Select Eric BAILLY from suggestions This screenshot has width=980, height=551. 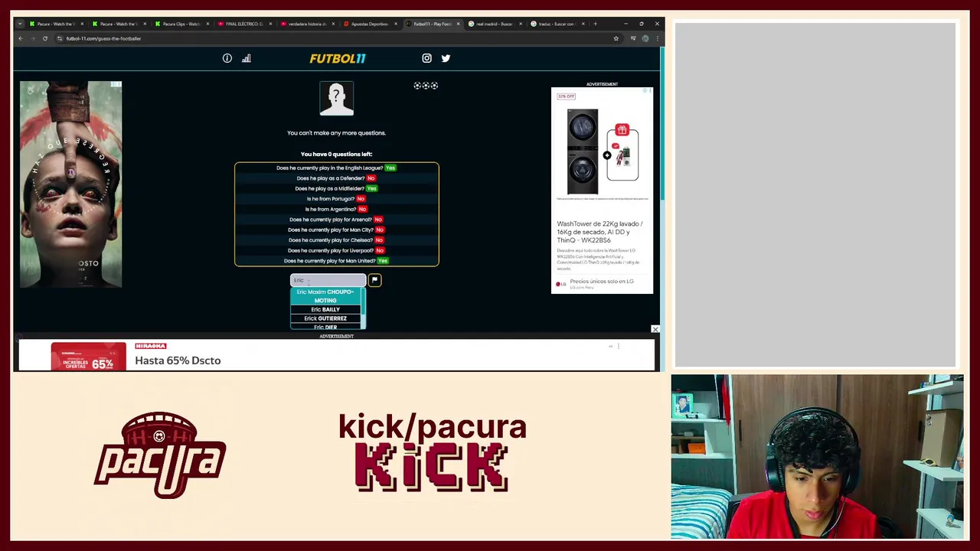tap(325, 309)
